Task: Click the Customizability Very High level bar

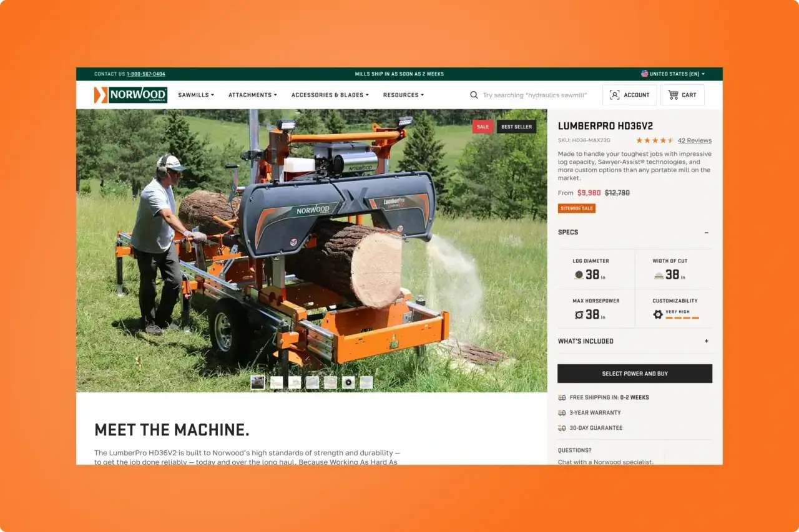Action: 682,318
